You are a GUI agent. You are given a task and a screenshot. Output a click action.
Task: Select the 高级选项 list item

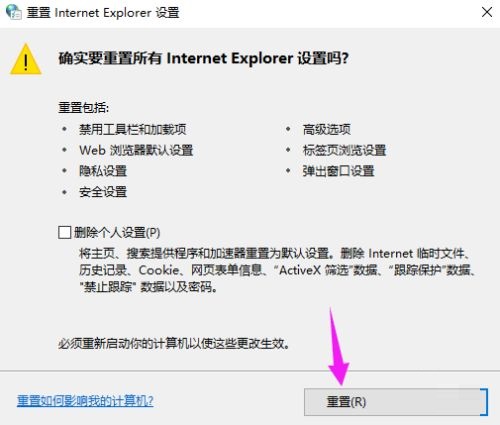[327, 129]
